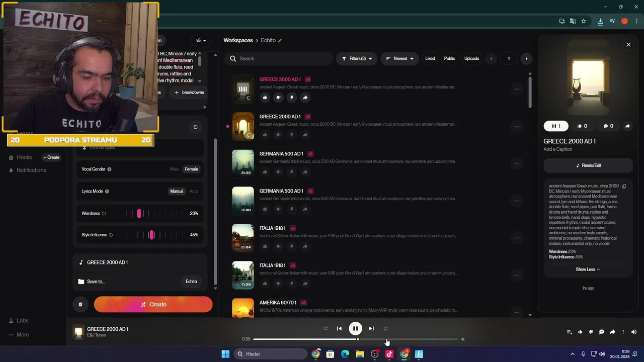Image resolution: width=644 pixels, height=362 pixels.
Task: Go to the Workspaces breadcrumb
Action: 238,41
